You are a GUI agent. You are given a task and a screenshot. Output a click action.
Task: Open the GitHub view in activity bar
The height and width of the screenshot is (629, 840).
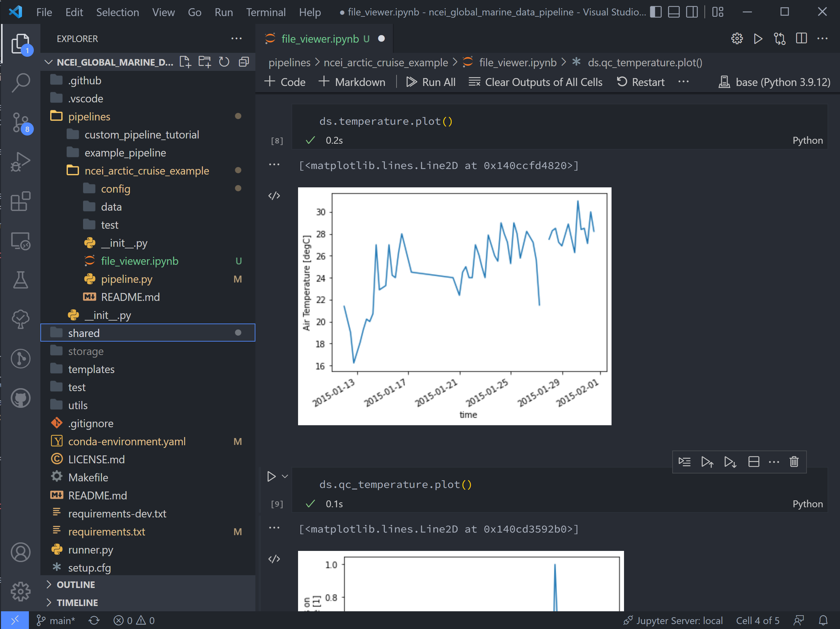coord(20,398)
